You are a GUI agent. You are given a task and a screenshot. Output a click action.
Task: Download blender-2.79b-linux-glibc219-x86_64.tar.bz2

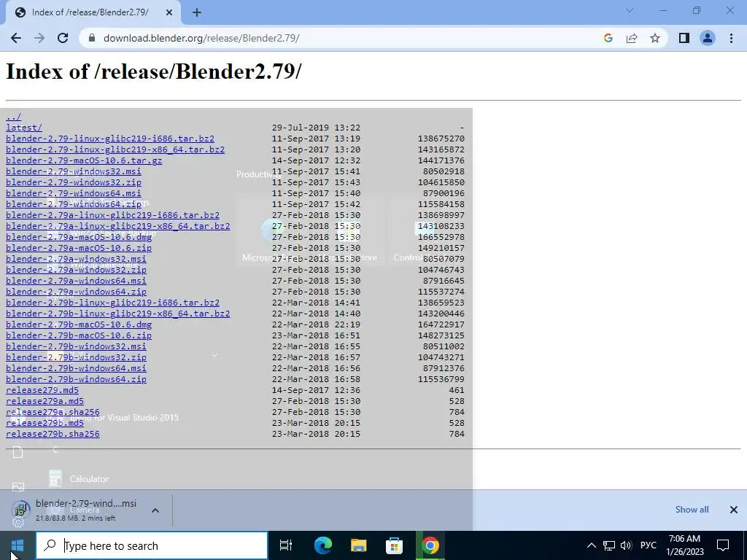tap(117, 314)
